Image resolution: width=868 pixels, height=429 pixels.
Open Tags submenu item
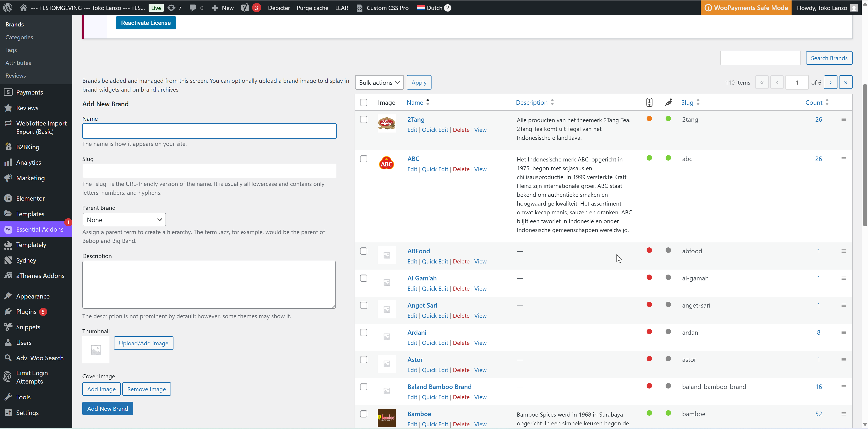11,50
